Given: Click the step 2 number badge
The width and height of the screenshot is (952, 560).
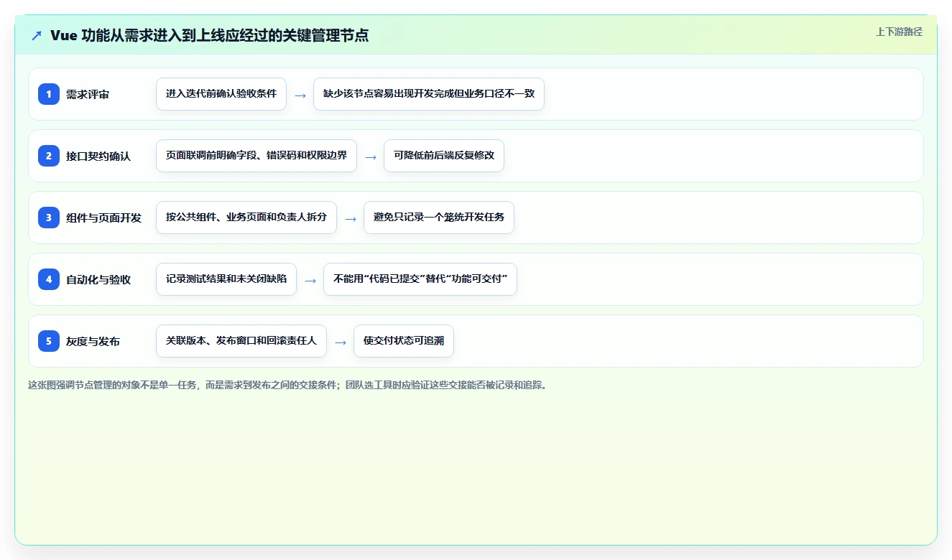Looking at the screenshot, I should point(49,156).
